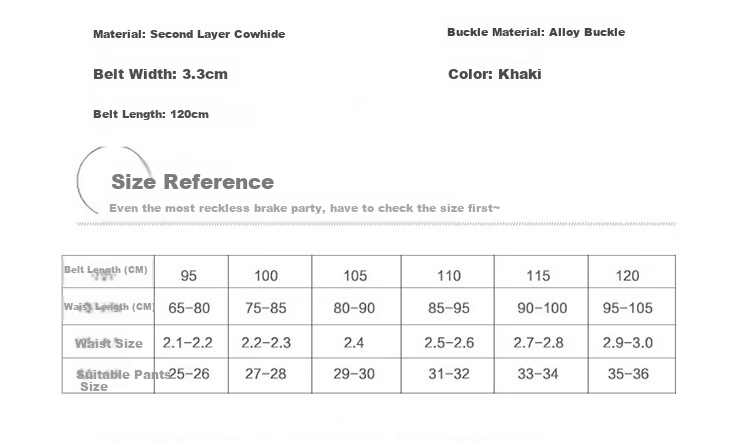Click the 65-80 waist length cell

coord(191,307)
